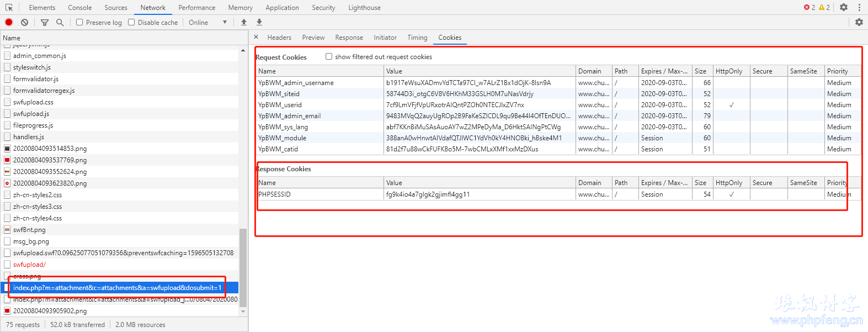Click the request list scrollbar thumb

click(243, 267)
